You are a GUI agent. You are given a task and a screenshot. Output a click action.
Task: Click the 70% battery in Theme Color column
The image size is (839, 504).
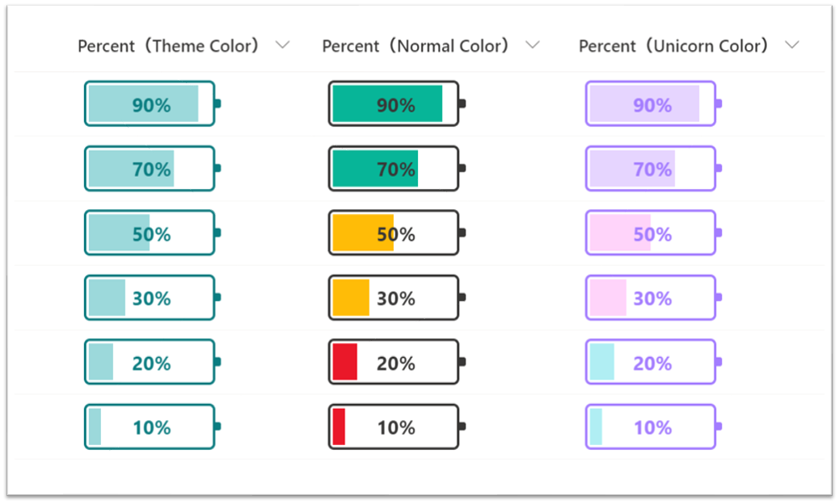(x=150, y=169)
